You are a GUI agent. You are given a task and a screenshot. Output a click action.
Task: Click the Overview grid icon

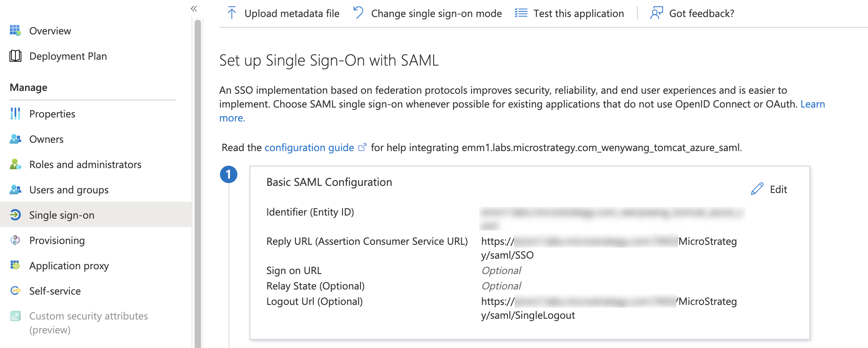pos(15,30)
